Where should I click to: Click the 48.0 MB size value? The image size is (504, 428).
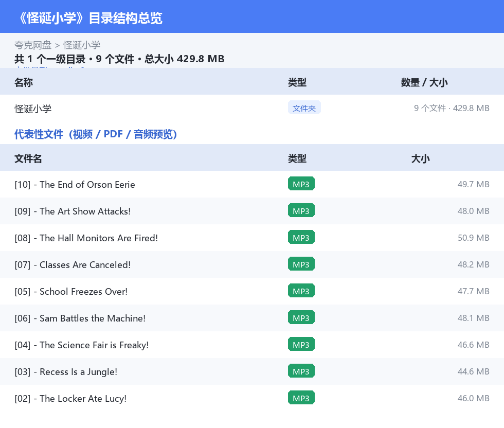(x=473, y=211)
